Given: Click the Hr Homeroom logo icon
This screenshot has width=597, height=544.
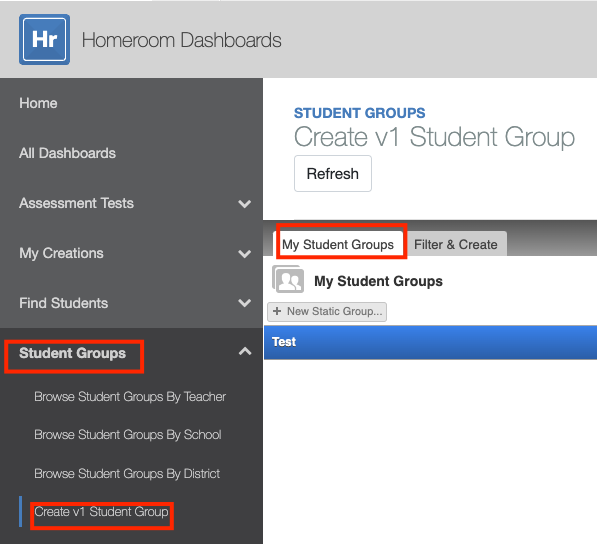Looking at the screenshot, I should click(45, 40).
